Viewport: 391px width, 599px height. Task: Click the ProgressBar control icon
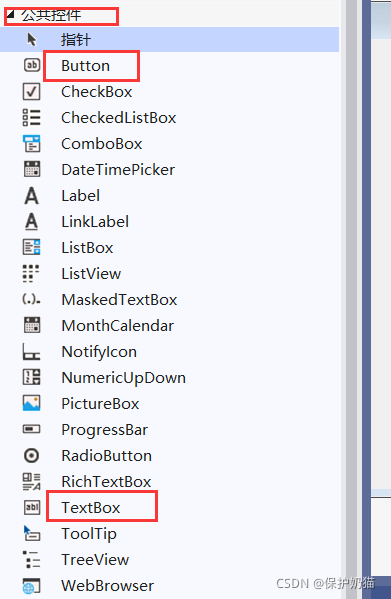pos(32,429)
